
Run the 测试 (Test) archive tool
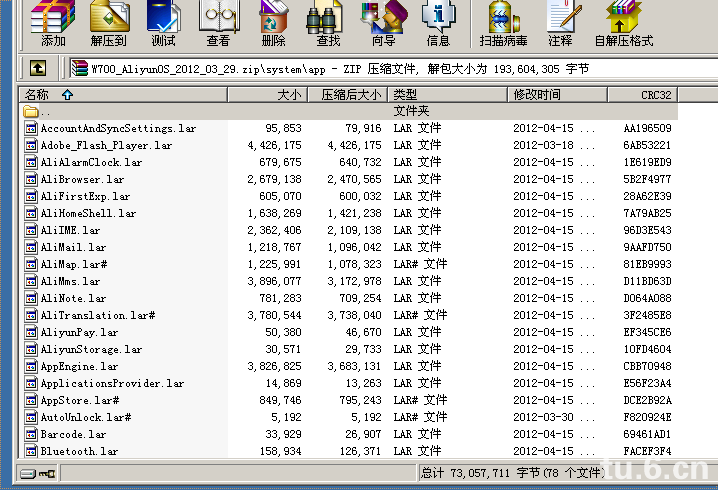point(163,23)
